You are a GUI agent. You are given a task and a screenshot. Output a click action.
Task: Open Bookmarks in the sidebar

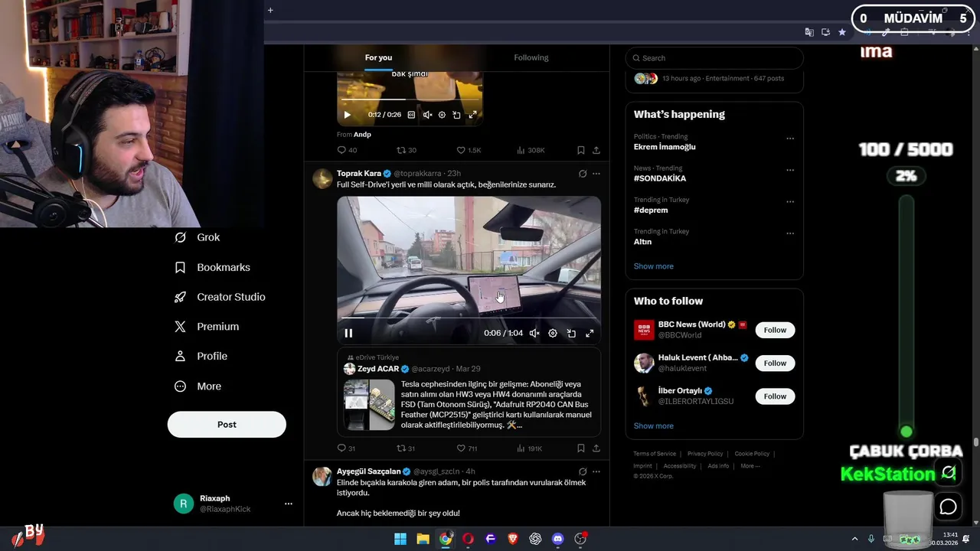click(213, 267)
